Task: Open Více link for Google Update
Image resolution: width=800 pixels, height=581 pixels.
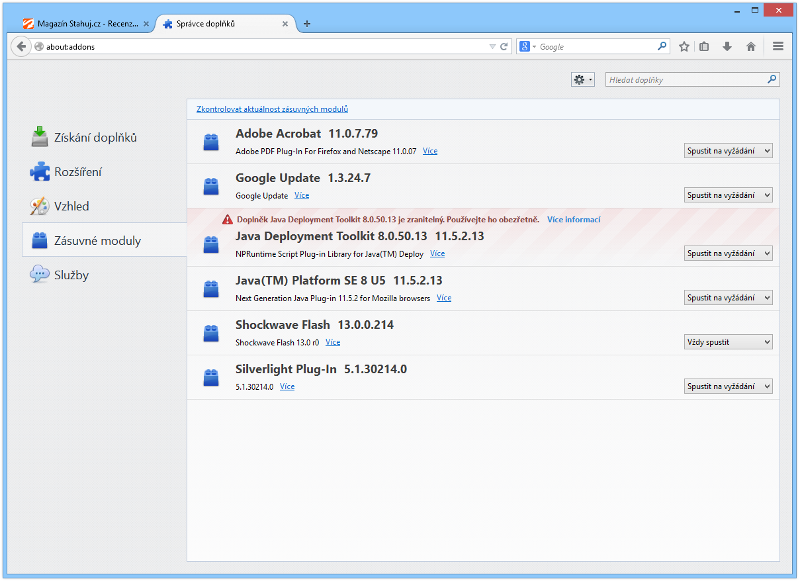Action: click(x=302, y=195)
